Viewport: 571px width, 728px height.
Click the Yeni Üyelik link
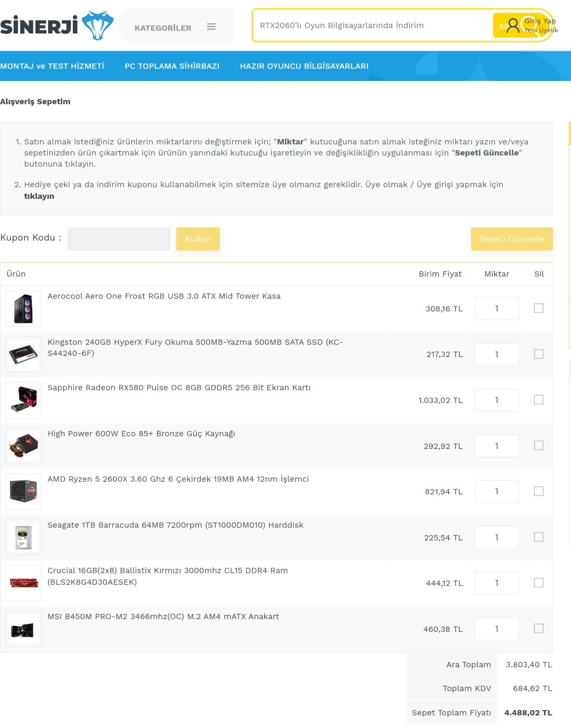541,30
